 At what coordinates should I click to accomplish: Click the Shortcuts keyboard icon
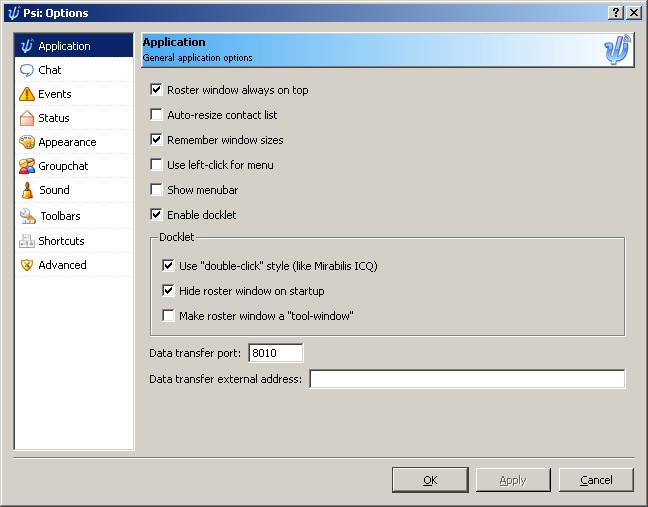click(27, 241)
